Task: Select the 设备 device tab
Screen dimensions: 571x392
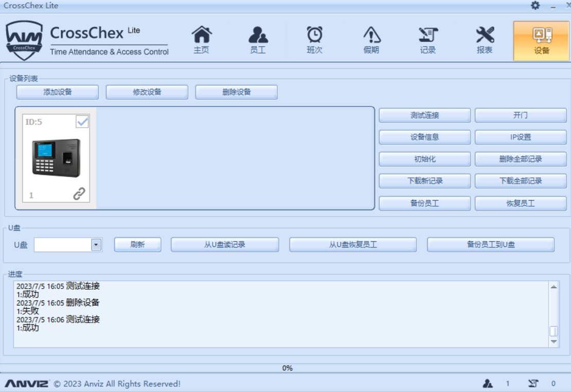Action: [x=541, y=41]
